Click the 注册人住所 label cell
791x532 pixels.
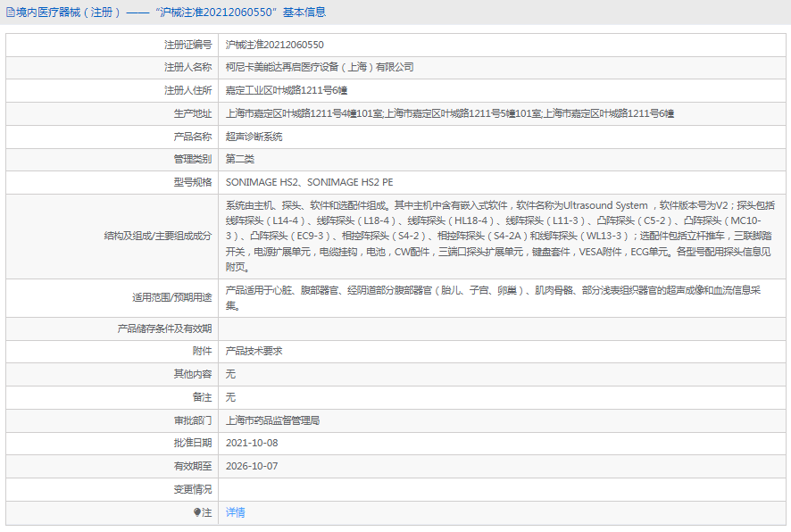click(112, 91)
